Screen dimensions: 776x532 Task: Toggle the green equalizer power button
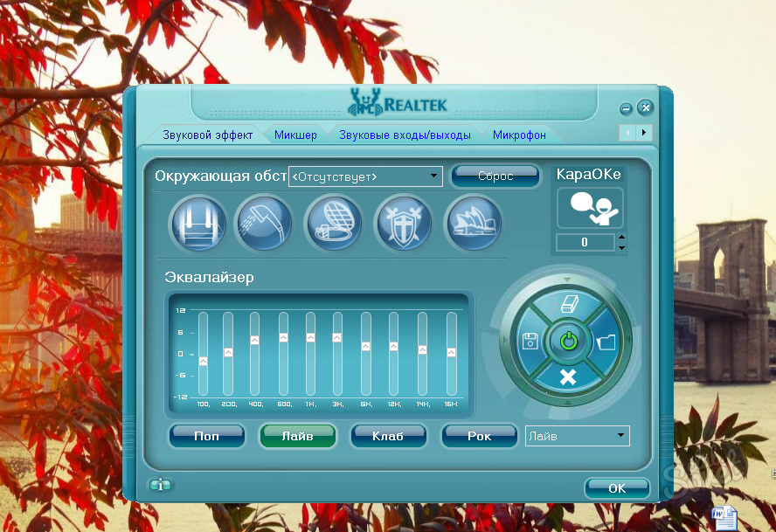click(x=568, y=342)
